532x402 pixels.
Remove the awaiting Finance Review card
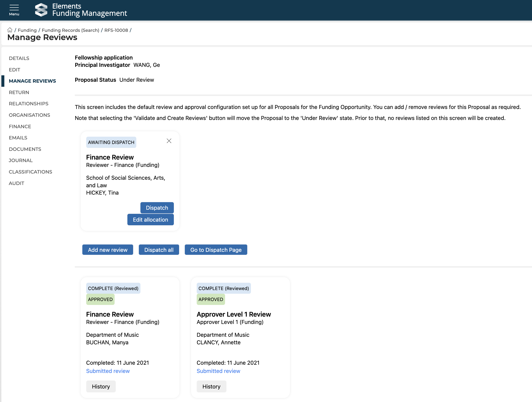pyautogui.click(x=169, y=141)
